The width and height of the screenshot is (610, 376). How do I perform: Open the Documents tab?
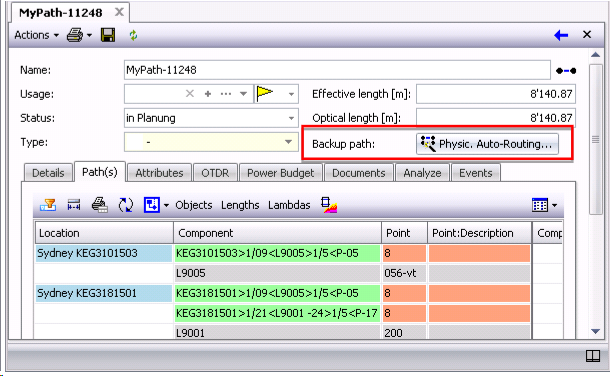[x=359, y=173]
